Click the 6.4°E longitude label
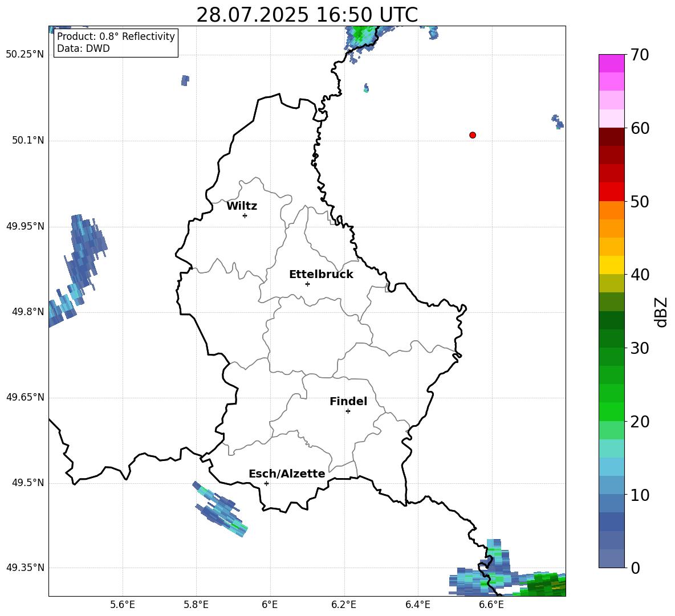Viewport: 675px width, 616px height. click(x=417, y=605)
